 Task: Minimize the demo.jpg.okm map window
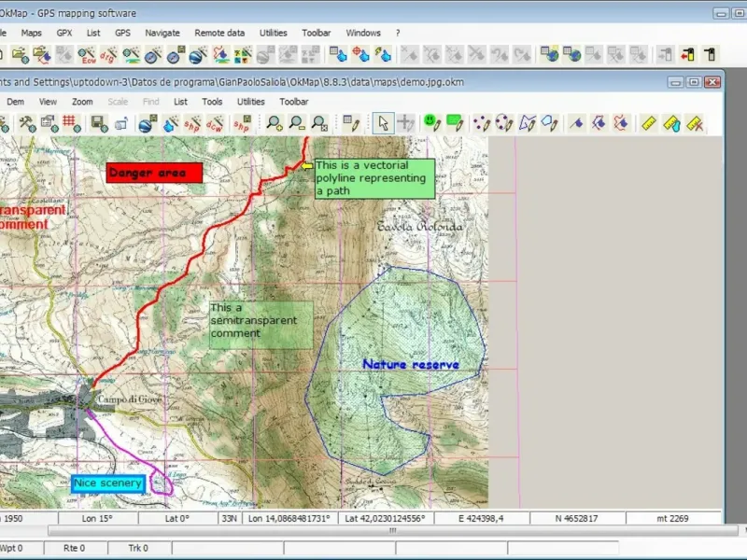coord(675,82)
